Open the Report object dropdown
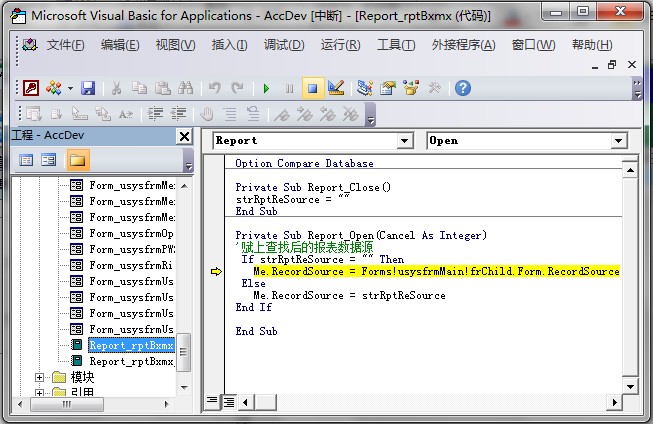This screenshot has width=653, height=424. pos(404,141)
